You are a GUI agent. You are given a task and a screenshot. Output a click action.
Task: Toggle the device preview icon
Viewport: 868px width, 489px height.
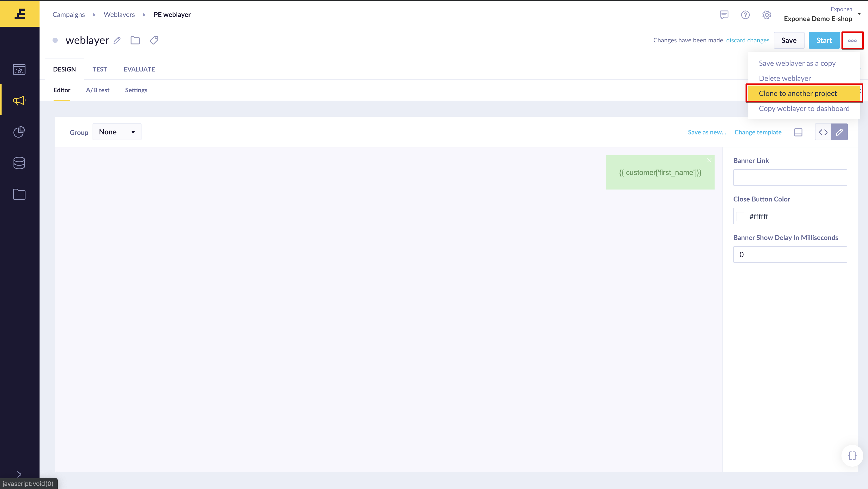point(798,132)
